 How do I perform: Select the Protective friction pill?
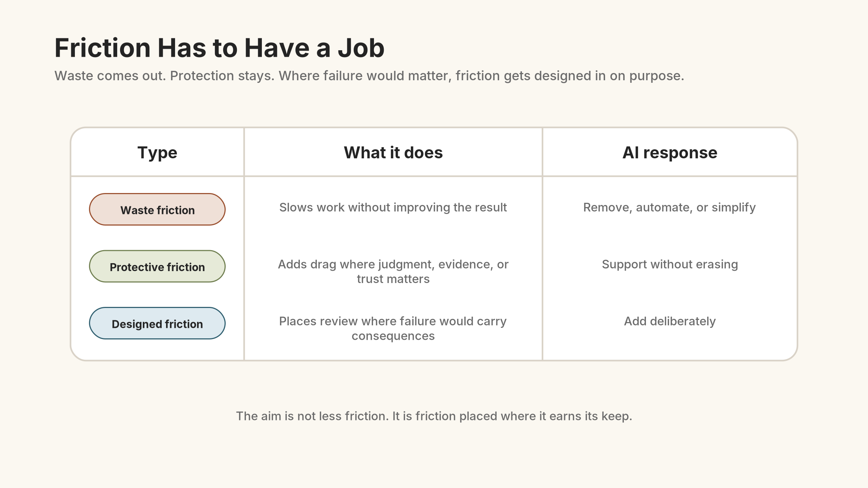[157, 266]
